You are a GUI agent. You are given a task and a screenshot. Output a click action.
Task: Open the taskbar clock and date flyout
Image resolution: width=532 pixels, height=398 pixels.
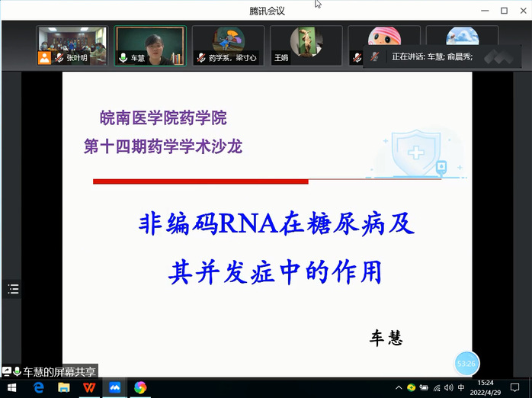pos(486,387)
